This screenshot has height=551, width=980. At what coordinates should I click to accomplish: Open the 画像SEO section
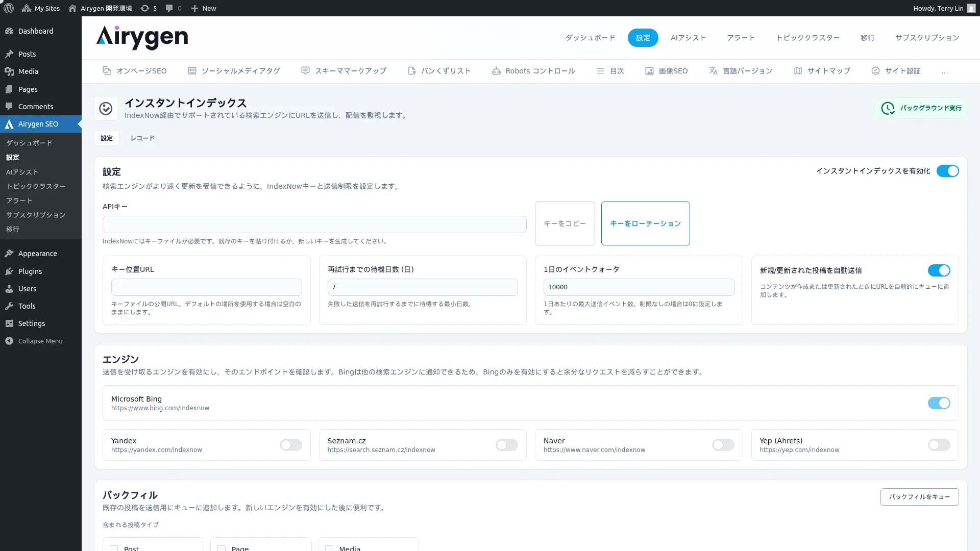[x=667, y=71]
